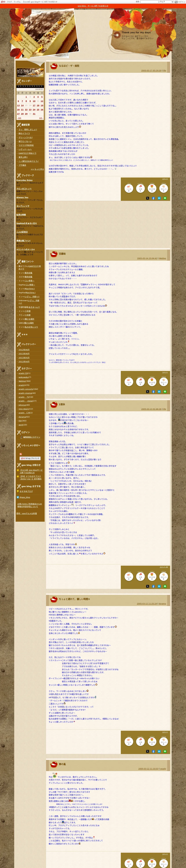
Task: Click the Thank you for my days tag
Action: [136, 33]
